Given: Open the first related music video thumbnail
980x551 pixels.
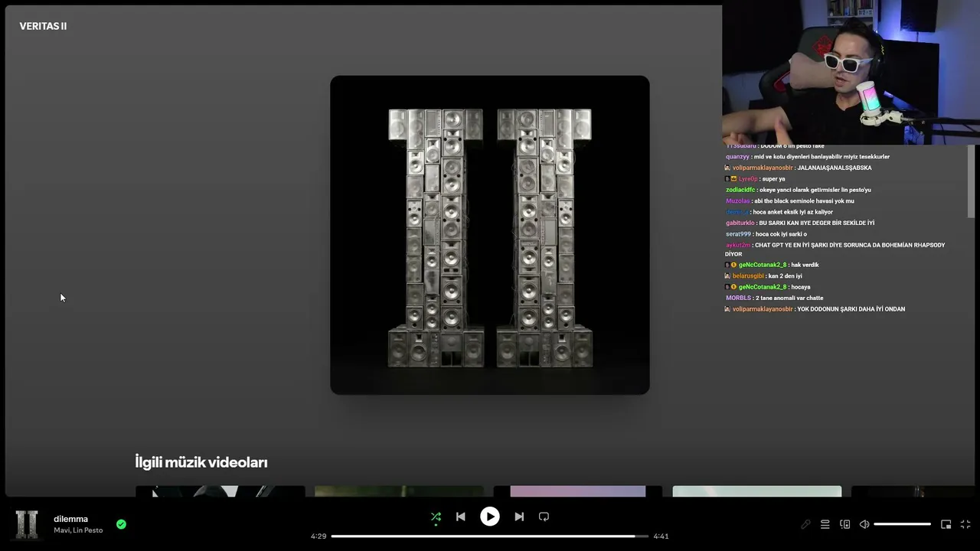Looking at the screenshot, I should pyautogui.click(x=220, y=491).
